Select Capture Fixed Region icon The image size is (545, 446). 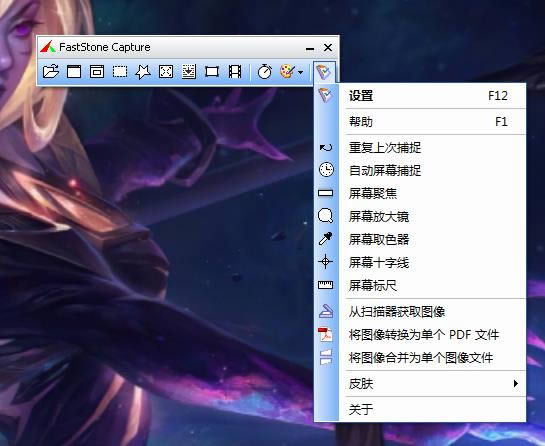pyautogui.click(x=212, y=72)
